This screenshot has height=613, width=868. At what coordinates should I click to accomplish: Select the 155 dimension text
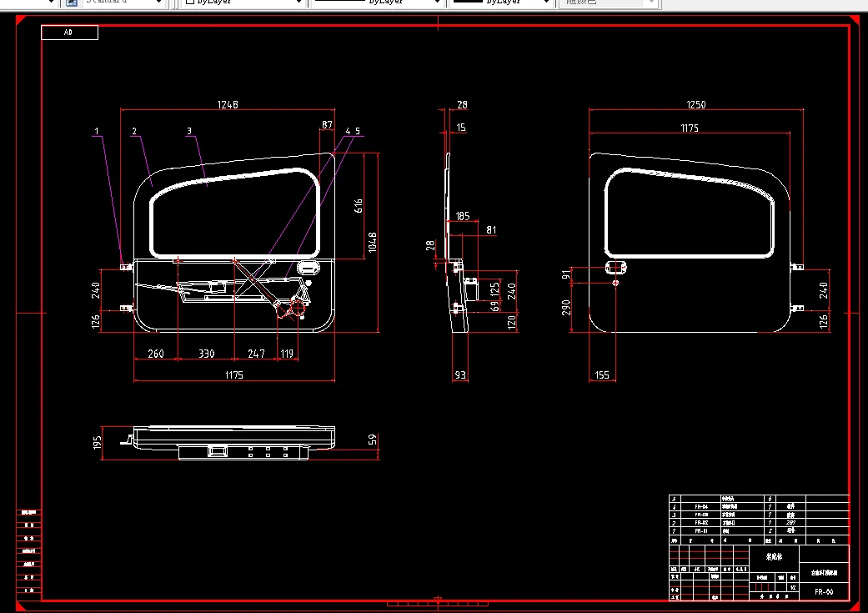[x=602, y=374]
